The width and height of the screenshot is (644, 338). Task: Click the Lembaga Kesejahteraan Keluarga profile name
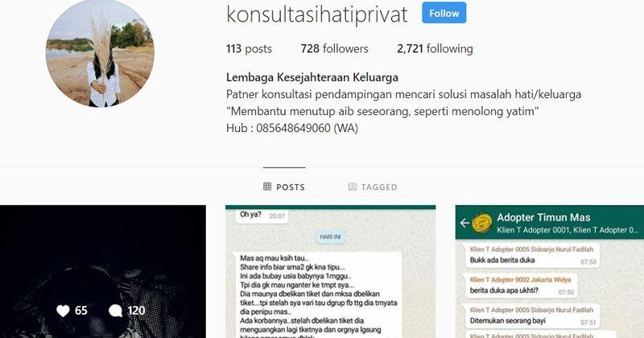click(x=312, y=77)
